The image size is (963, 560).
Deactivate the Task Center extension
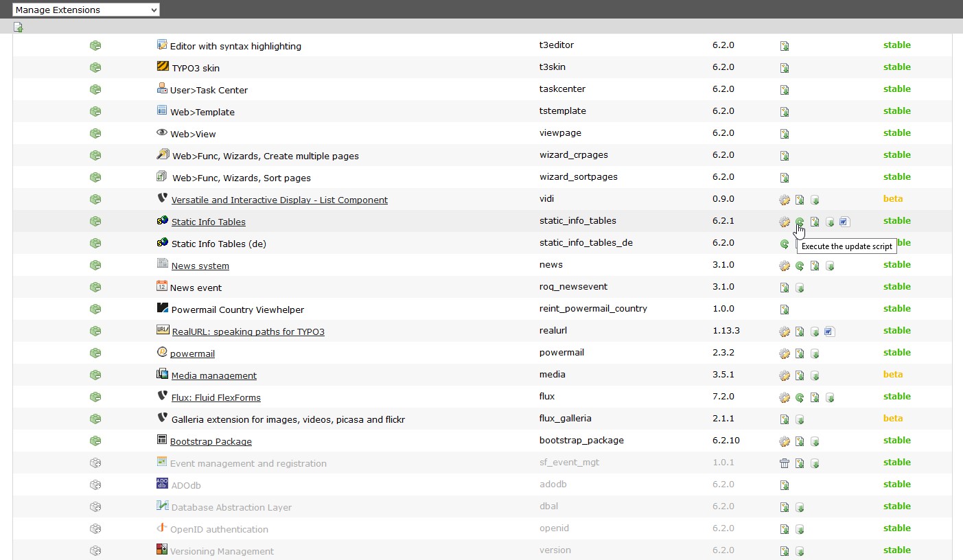(x=95, y=90)
